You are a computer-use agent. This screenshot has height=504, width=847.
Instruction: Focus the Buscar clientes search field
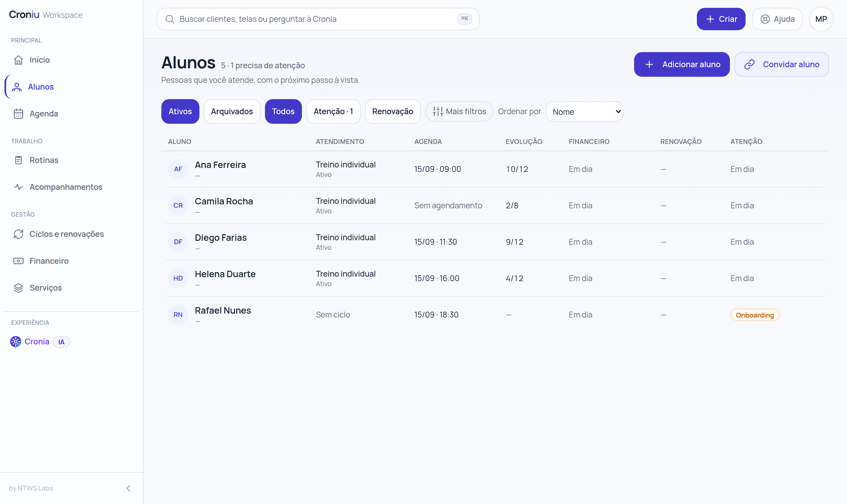[x=318, y=19]
